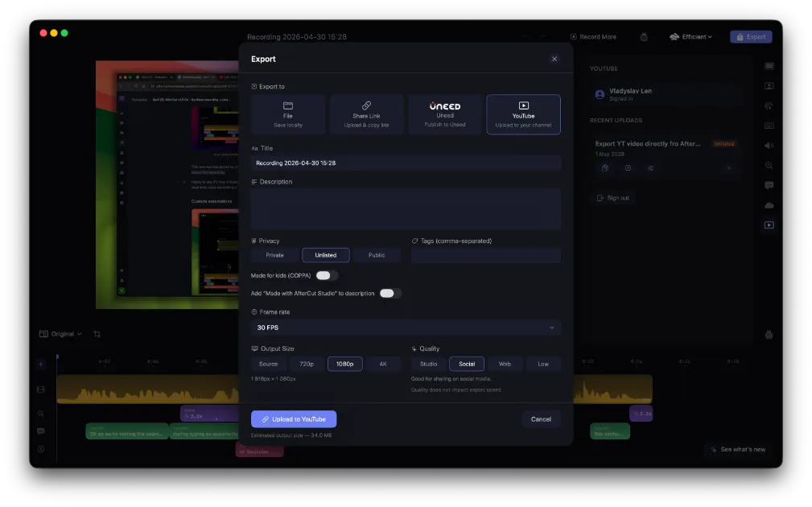
Task: Set privacy to Unlisted
Action: pyautogui.click(x=326, y=255)
